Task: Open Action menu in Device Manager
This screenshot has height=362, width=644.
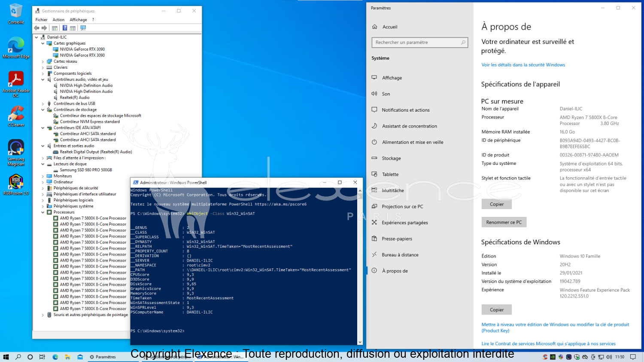Action: [x=58, y=20]
